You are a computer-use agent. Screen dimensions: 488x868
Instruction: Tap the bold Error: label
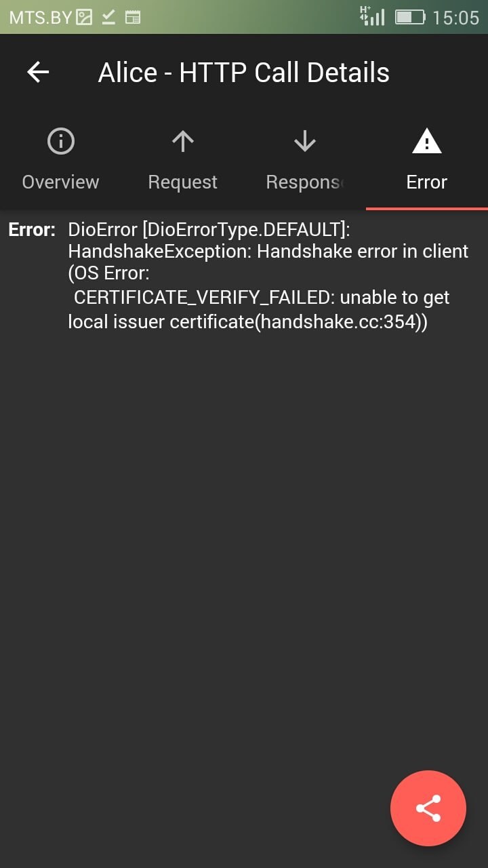[x=32, y=230]
